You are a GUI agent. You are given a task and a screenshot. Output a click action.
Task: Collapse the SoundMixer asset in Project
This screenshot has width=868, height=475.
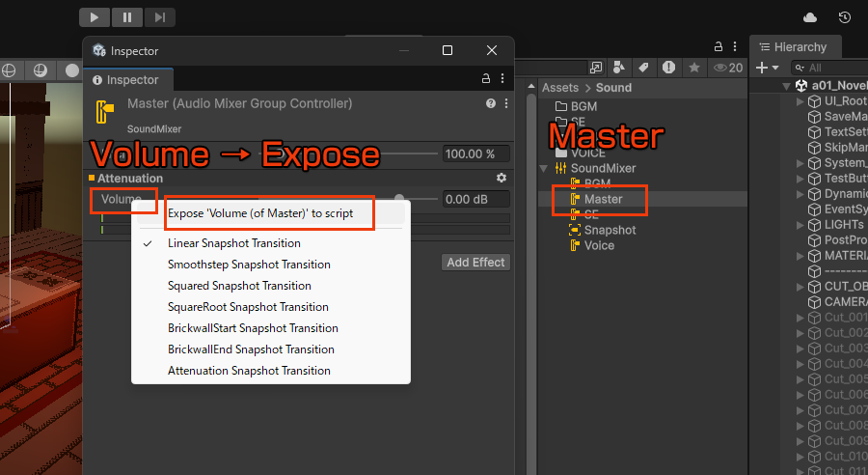point(543,168)
